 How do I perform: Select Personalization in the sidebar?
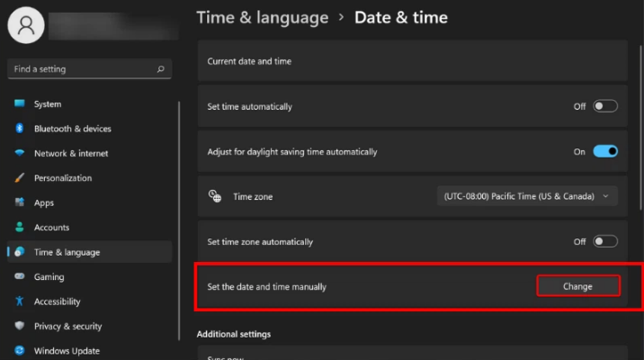click(x=90, y=177)
